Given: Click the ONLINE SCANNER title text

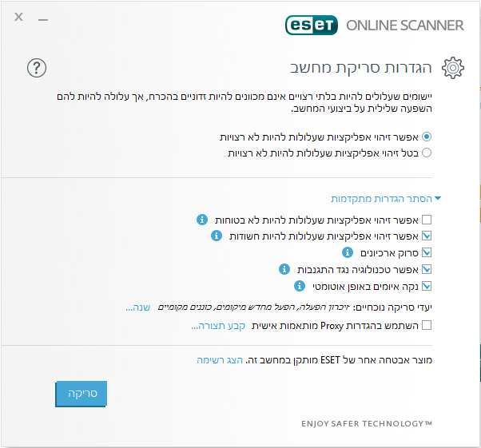Looking at the screenshot, I should (405, 26).
